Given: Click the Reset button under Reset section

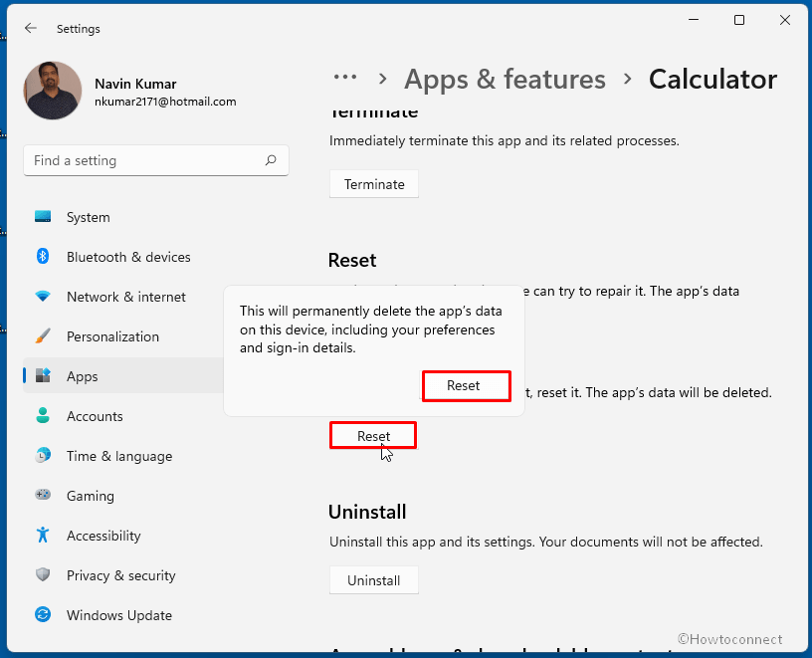Looking at the screenshot, I should pyautogui.click(x=373, y=436).
